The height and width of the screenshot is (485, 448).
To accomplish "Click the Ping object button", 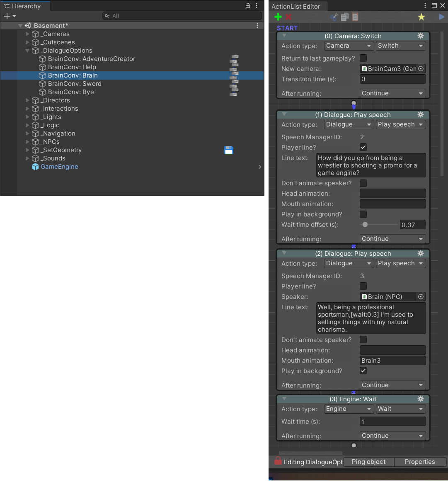I will pyautogui.click(x=368, y=462).
